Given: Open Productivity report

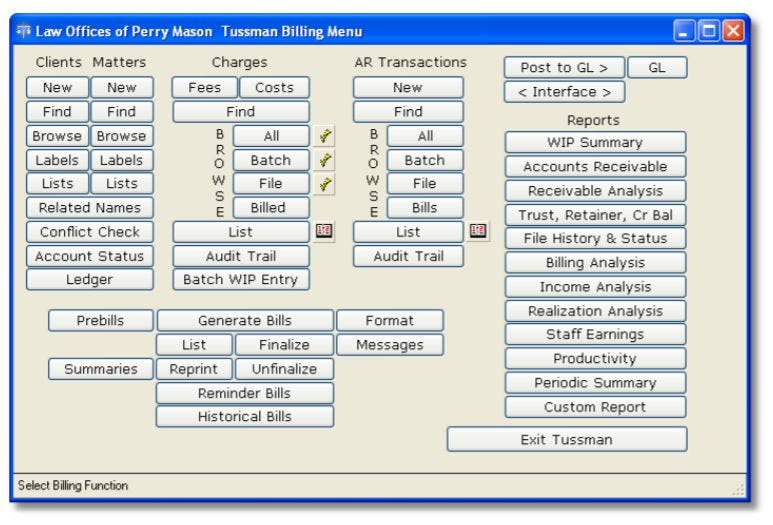Looking at the screenshot, I should tap(596, 358).
